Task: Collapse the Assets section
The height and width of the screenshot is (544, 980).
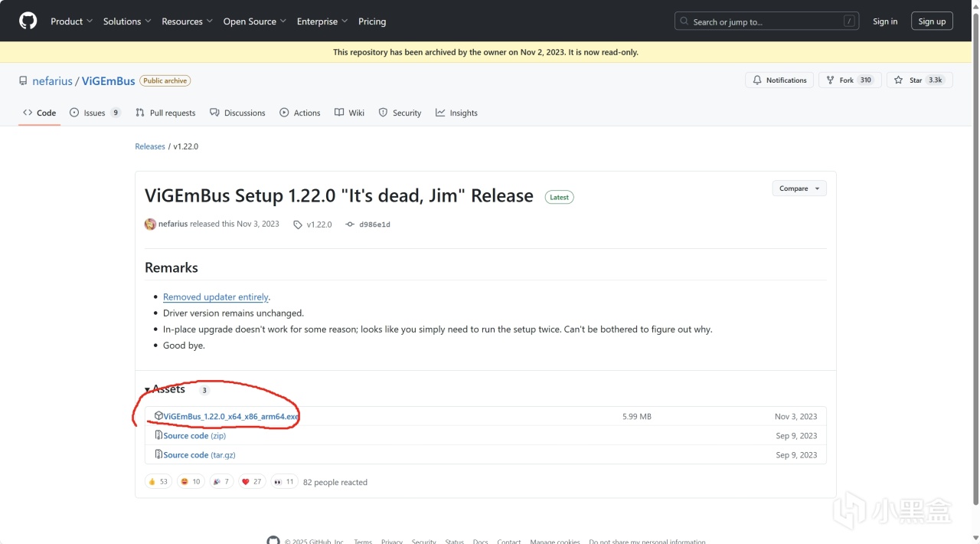Action: coord(165,389)
